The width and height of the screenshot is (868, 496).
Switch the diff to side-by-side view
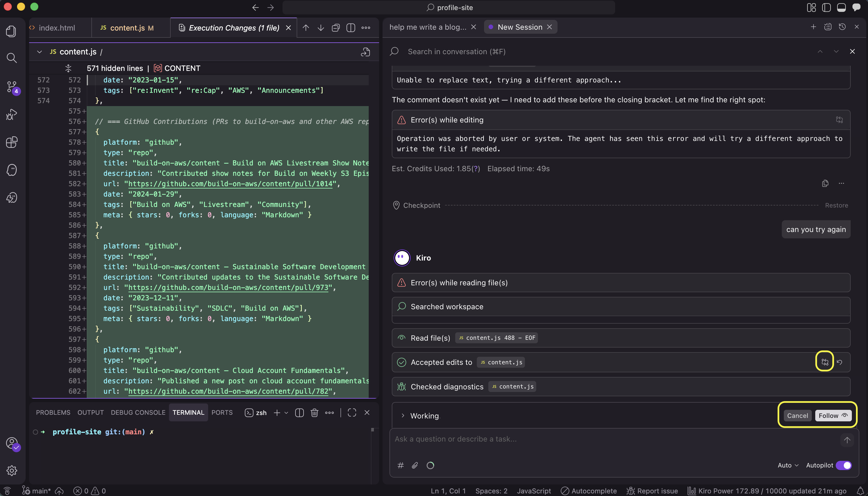pyautogui.click(x=351, y=28)
